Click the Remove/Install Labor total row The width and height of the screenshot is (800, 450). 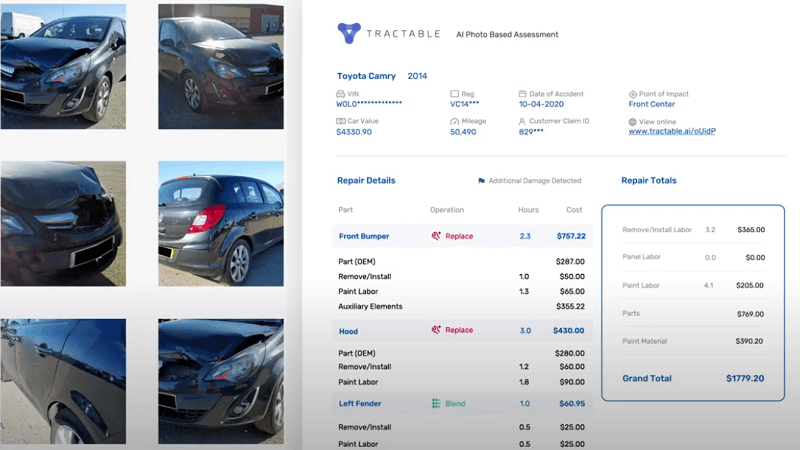coord(693,230)
